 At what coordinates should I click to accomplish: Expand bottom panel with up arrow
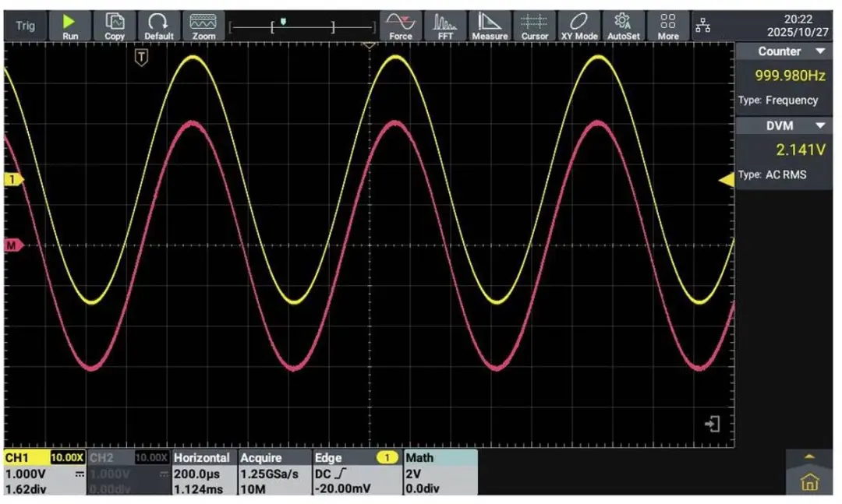[x=809, y=456]
